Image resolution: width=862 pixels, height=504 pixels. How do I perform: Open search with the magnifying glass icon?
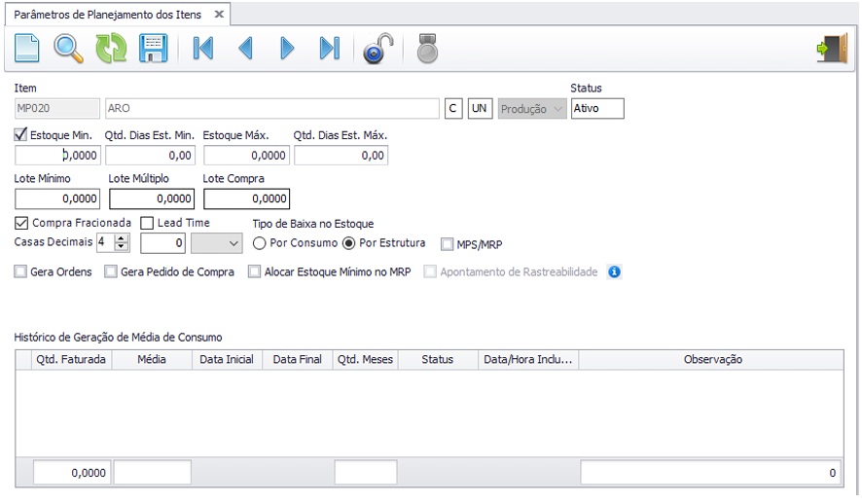click(68, 48)
